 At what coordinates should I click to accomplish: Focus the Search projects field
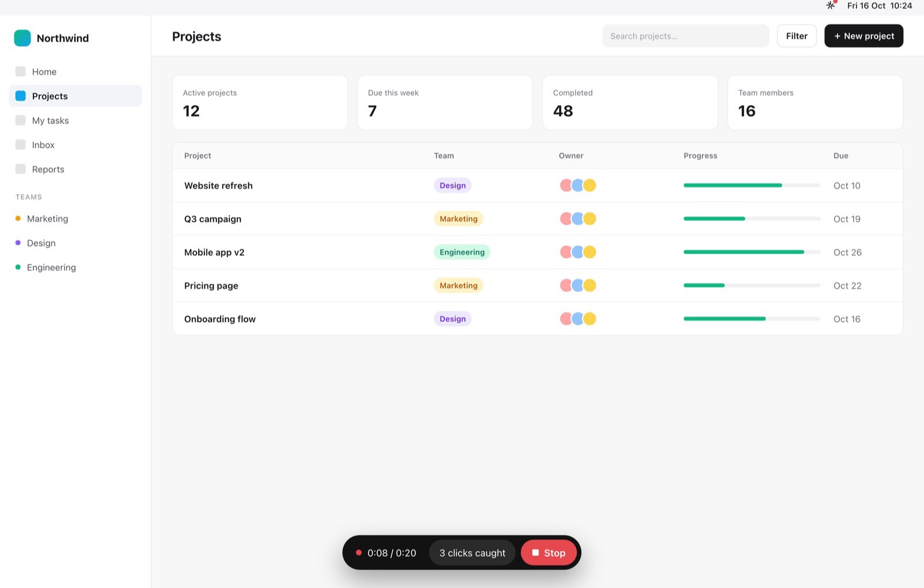click(x=685, y=36)
